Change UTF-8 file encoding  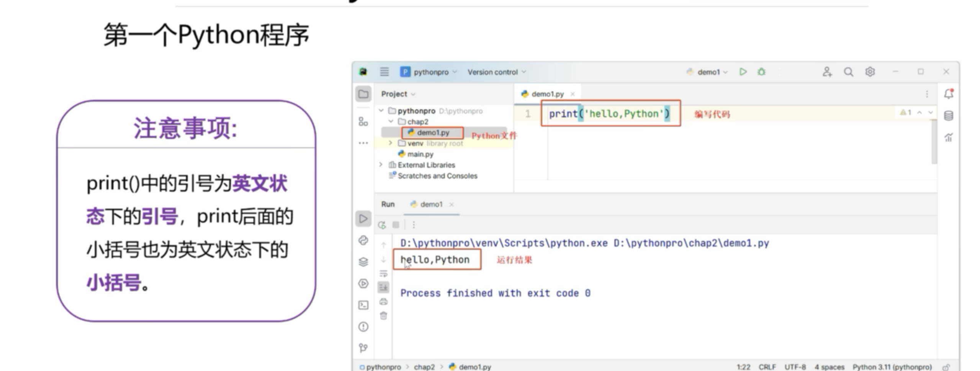tap(795, 367)
